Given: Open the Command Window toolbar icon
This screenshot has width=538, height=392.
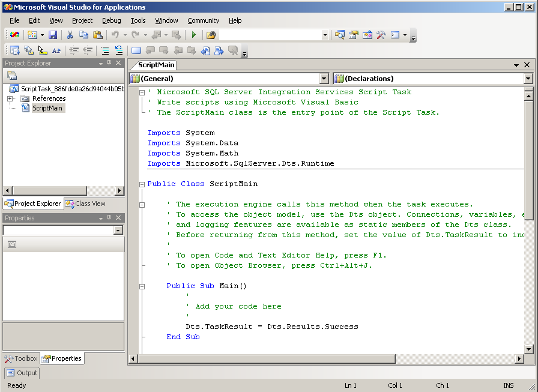Looking at the screenshot, I should coord(395,35).
